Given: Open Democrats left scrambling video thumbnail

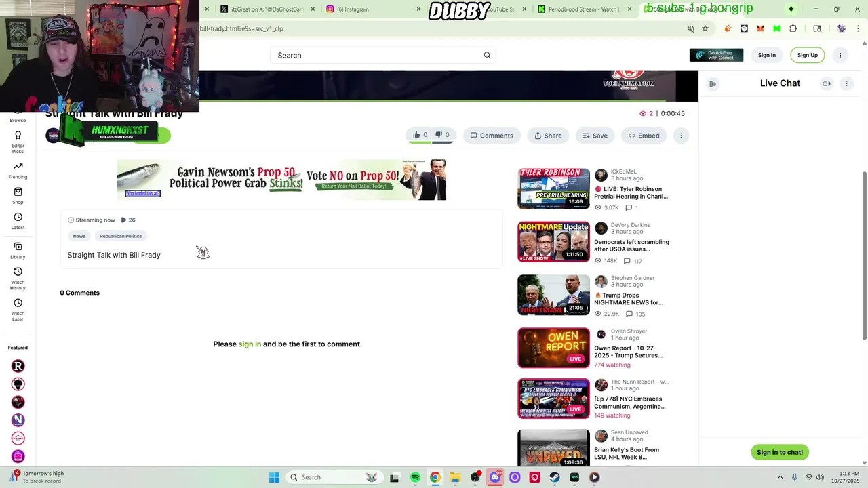Looking at the screenshot, I should [553, 241].
